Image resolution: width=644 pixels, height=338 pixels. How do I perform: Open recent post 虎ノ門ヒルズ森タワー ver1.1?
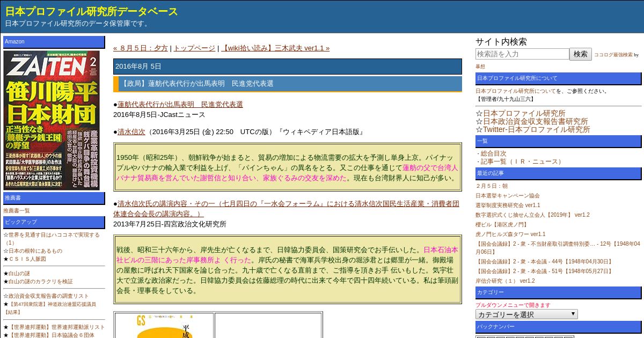510,234
